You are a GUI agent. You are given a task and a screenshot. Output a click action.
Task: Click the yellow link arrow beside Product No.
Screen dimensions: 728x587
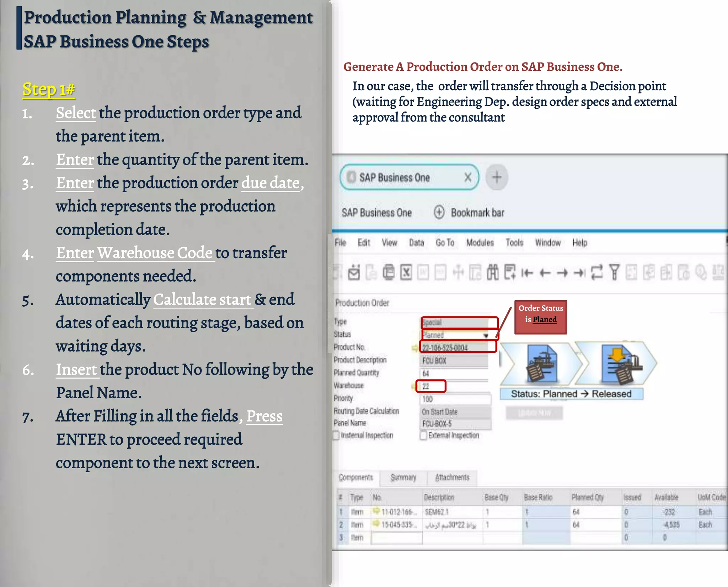coord(415,348)
